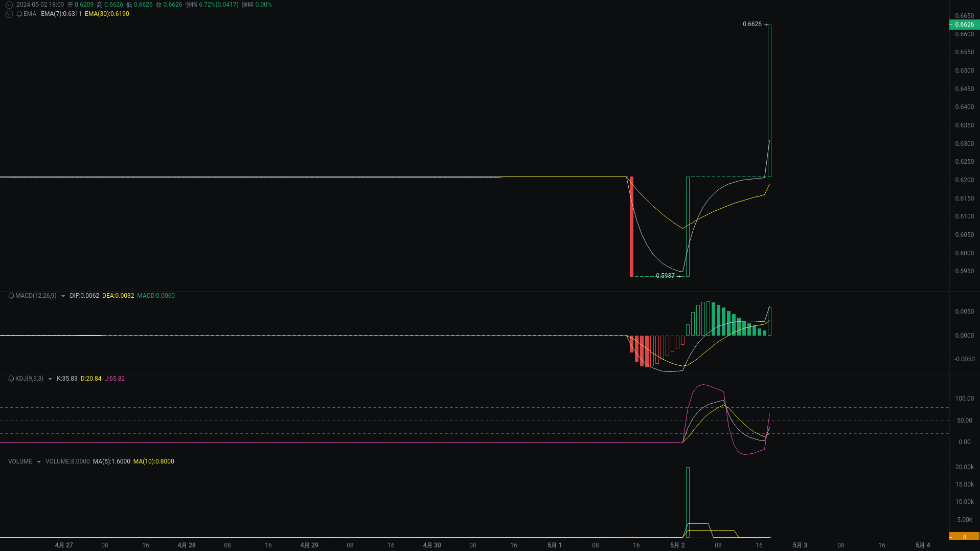Click the 4月 29 date label on time axis
The image size is (980, 551).
pyautogui.click(x=309, y=545)
